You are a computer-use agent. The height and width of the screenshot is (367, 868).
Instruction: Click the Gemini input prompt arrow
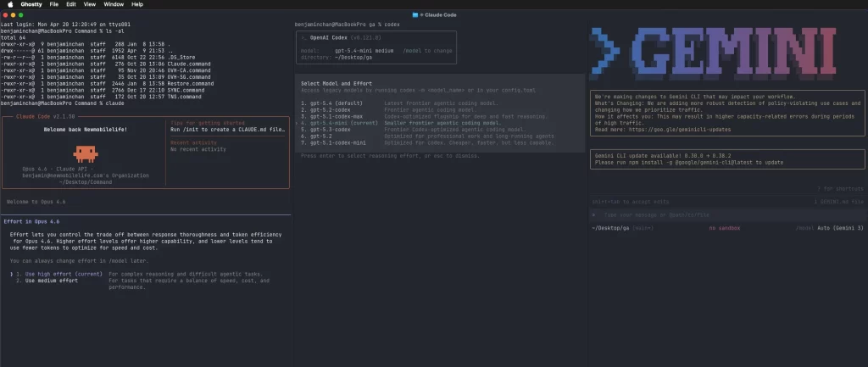[x=593, y=216]
